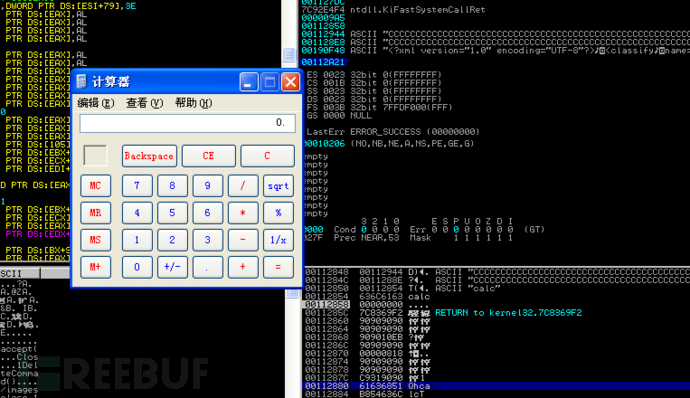690x398 pixels.
Task: Click the Calculator title bar icon
Action: click(x=81, y=81)
